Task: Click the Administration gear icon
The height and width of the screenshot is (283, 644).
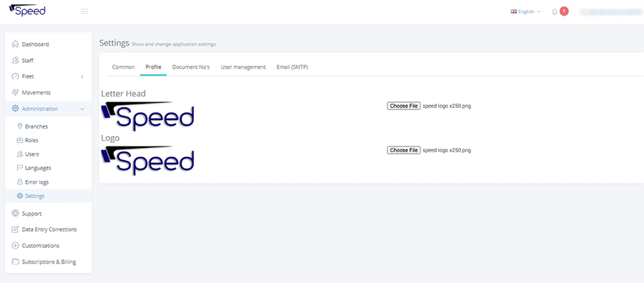Action: pos(15,109)
